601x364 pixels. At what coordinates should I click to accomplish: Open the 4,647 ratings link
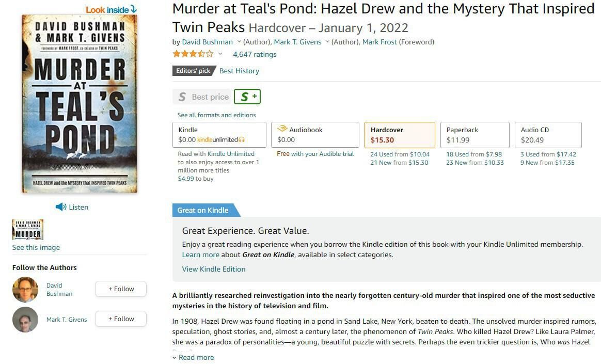(x=255, y=54)
